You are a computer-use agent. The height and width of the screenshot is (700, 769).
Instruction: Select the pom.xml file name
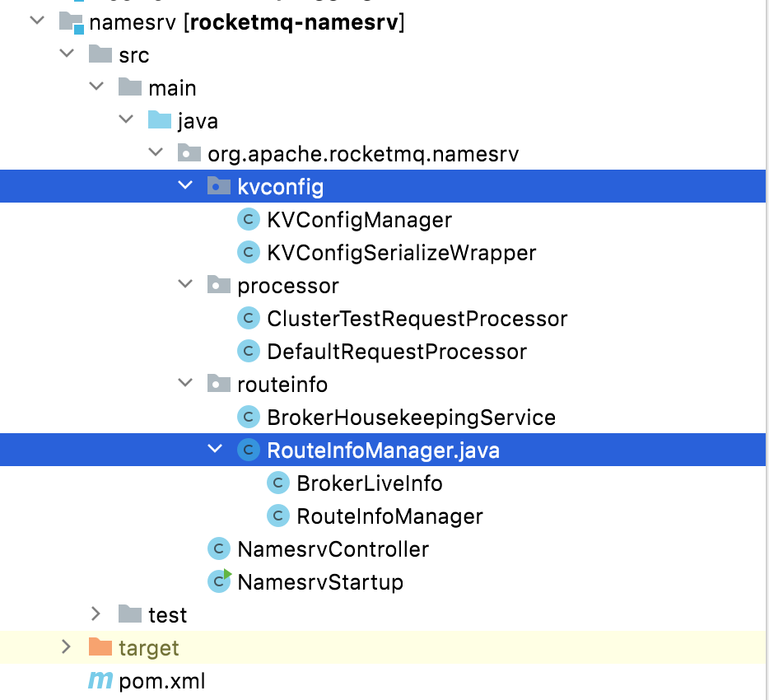162,681
